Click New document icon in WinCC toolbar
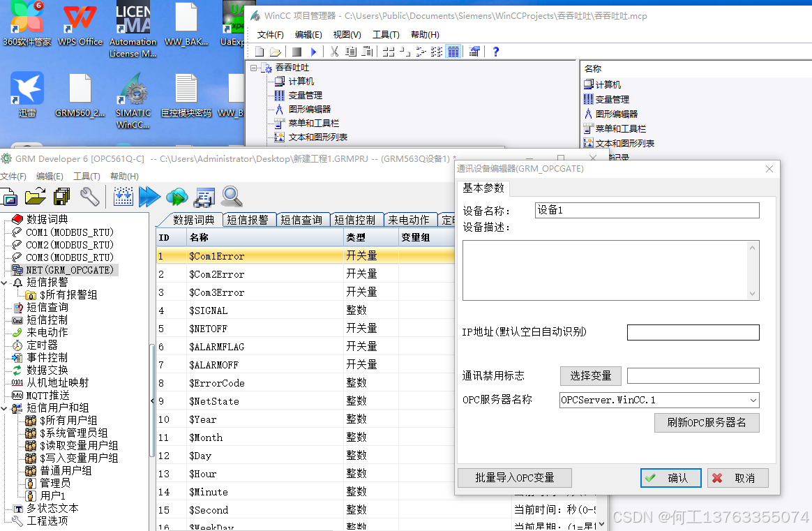 (260, 52)
